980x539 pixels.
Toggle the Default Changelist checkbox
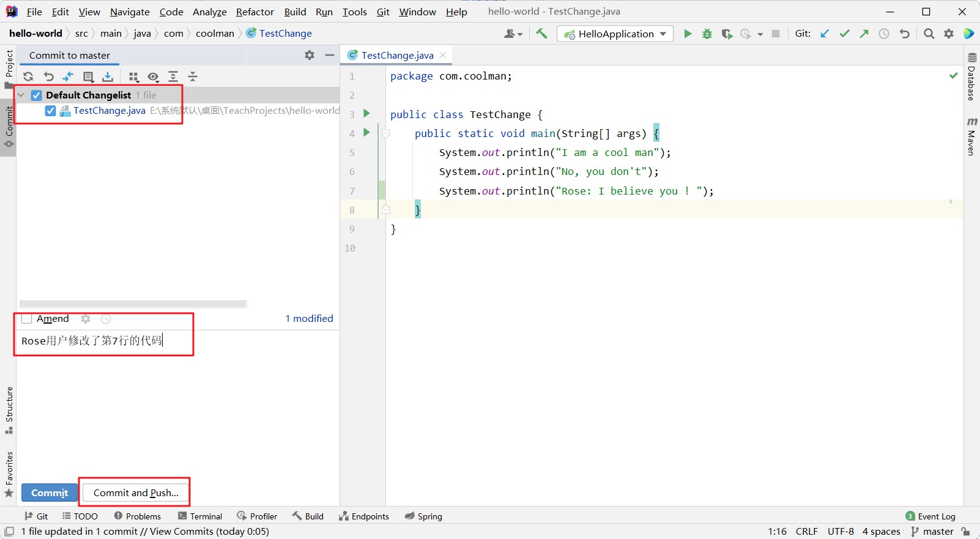[37, 95]
